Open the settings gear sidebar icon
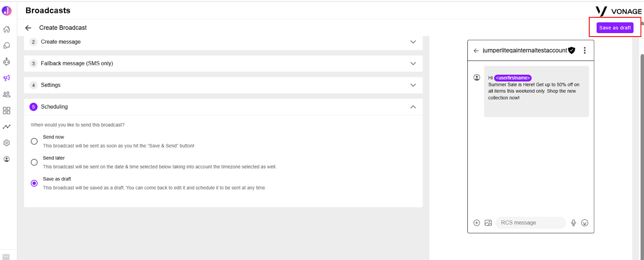The image size is (644, 260). [x=6, y=143]
